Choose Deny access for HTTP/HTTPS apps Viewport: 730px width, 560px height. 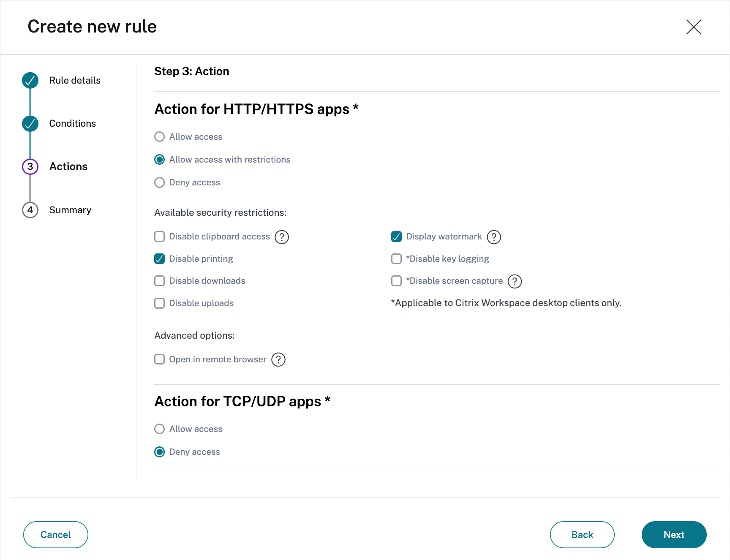point(160,182)
